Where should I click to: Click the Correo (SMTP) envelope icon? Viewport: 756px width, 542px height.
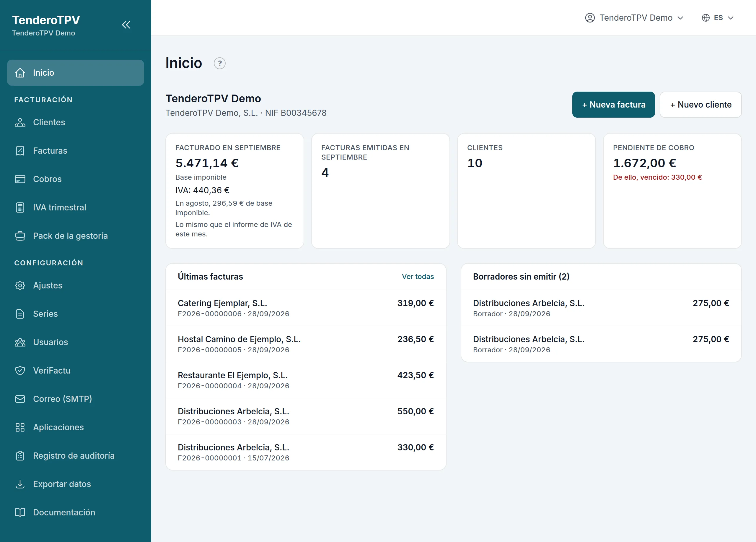(20, 399)
